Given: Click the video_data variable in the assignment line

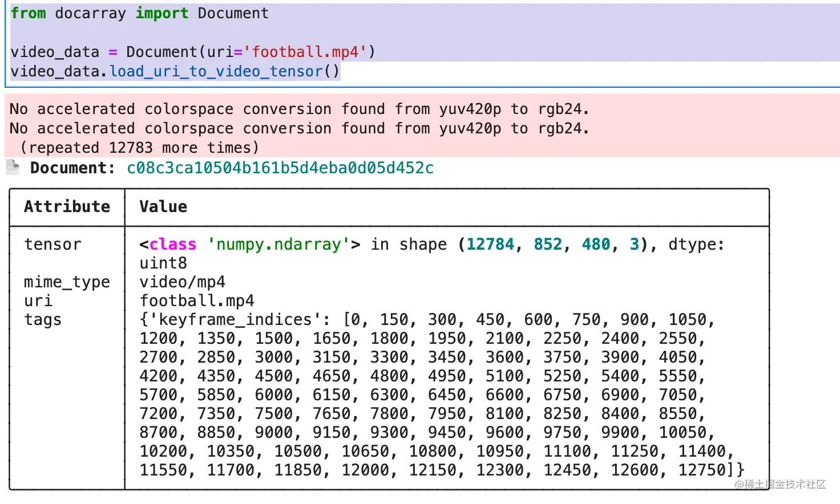Looking at the screenshot, I should point(55,52).
